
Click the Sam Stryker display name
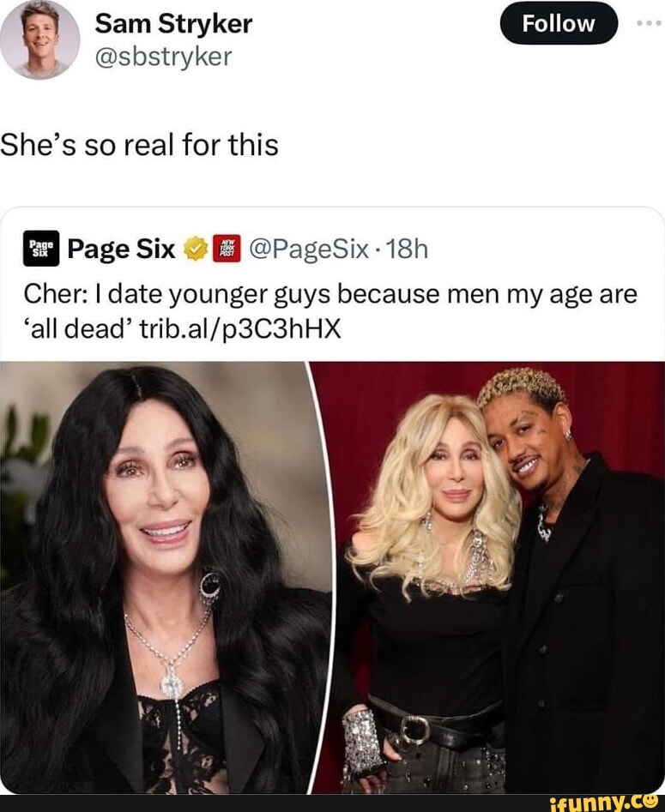coord(173,24)
